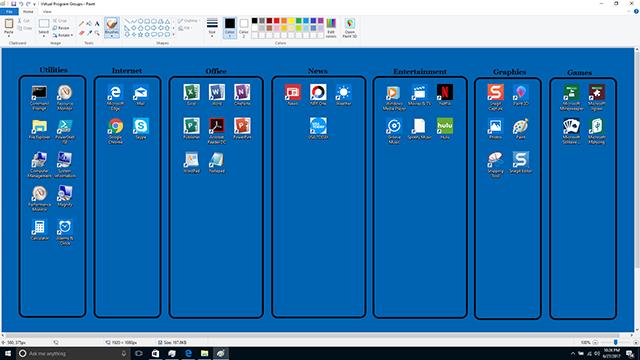
Task: Click the Crop button in Image group
Action: (60, 20)
